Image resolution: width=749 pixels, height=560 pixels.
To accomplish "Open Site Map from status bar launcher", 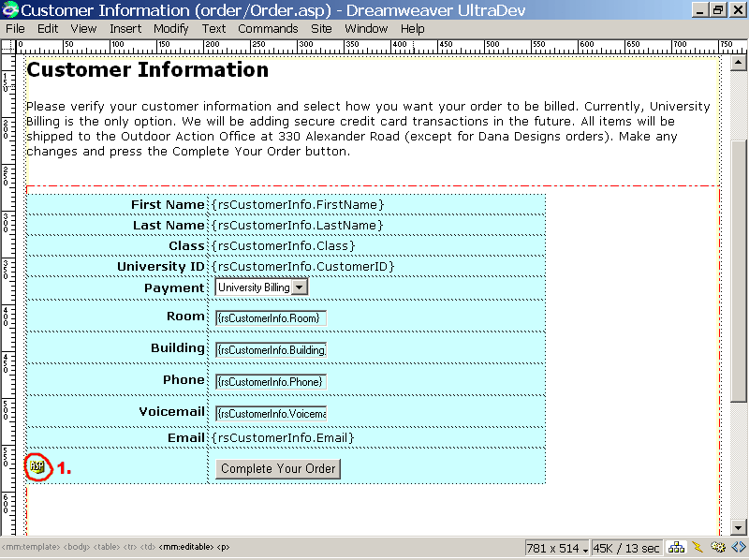I will pos(676,548).
